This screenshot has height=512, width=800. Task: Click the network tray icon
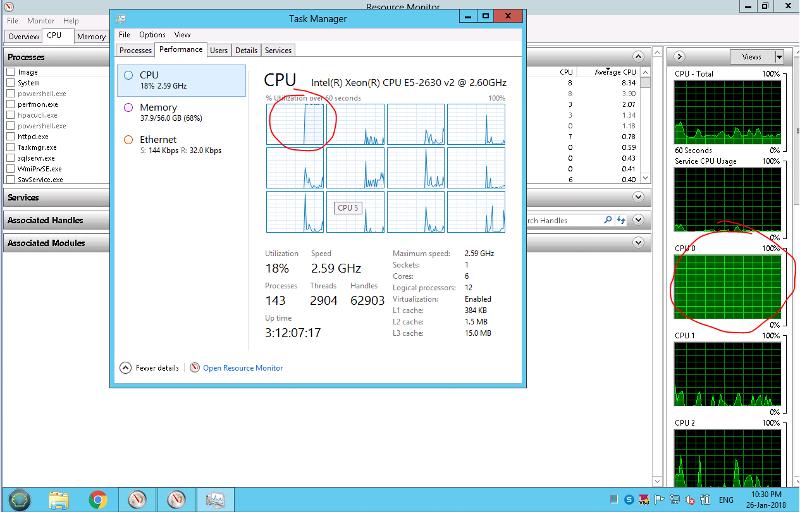pos(675,500)
